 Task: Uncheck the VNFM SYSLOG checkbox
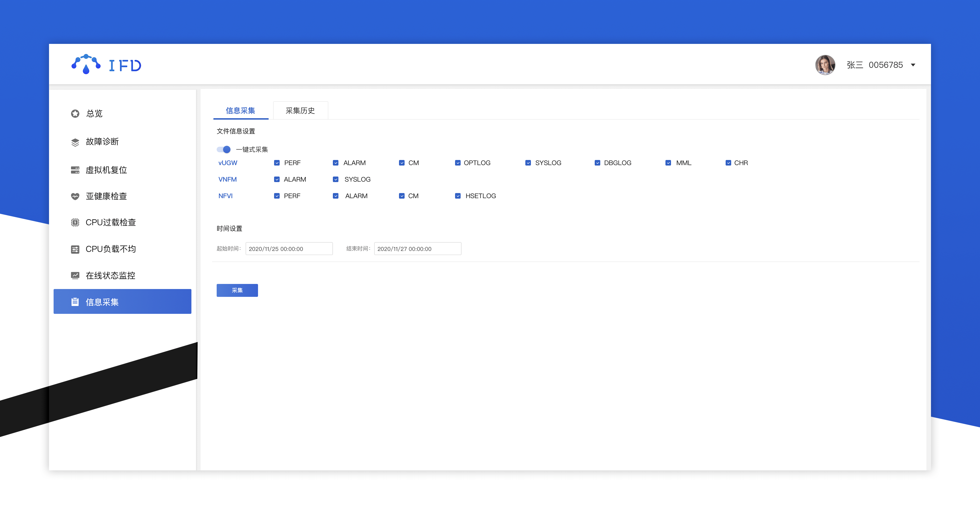(336, 179)
